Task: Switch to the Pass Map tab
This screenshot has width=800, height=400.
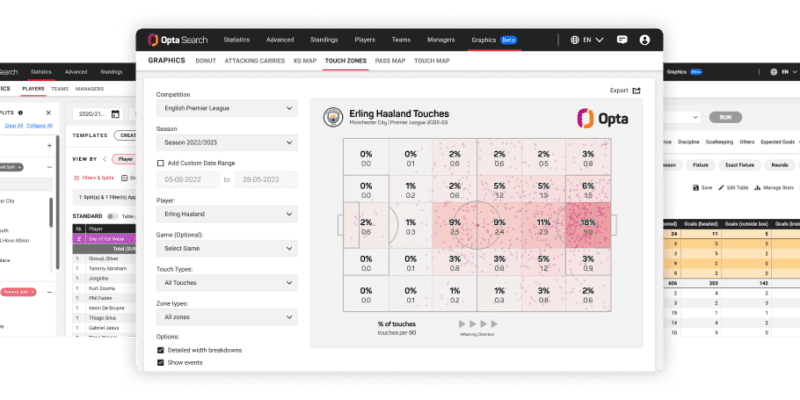Action: point(389,62)
